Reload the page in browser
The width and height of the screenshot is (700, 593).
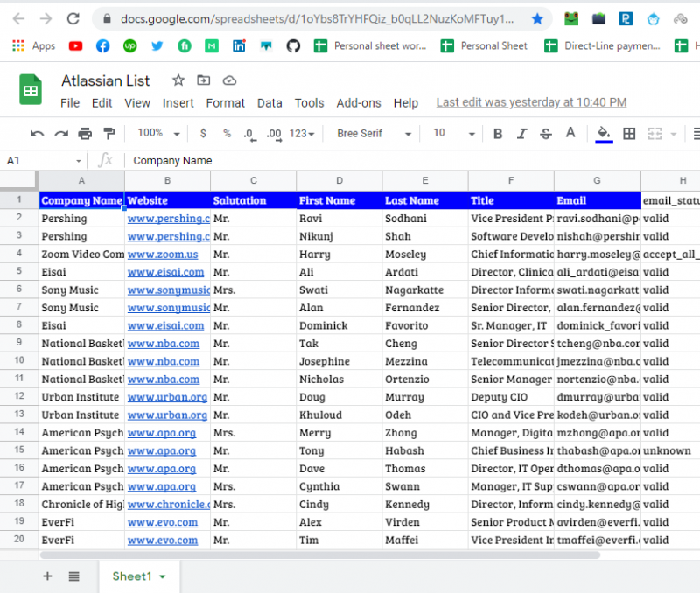tap(73, 18)
